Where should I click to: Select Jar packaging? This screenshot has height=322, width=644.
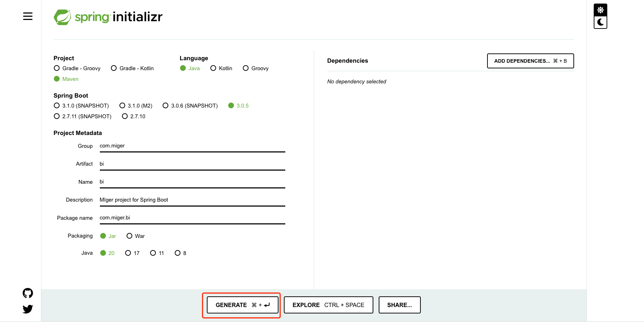[108, 236]
